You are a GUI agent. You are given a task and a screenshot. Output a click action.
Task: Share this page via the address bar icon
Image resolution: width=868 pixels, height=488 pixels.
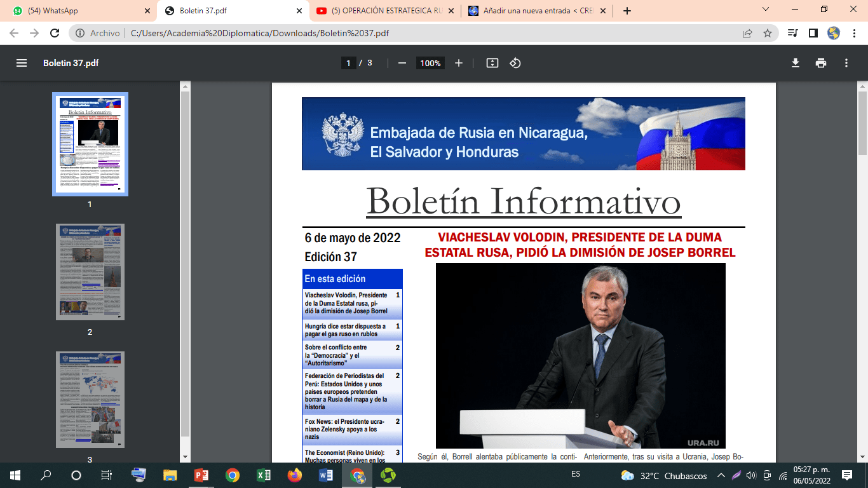click(x=747, y=33)
